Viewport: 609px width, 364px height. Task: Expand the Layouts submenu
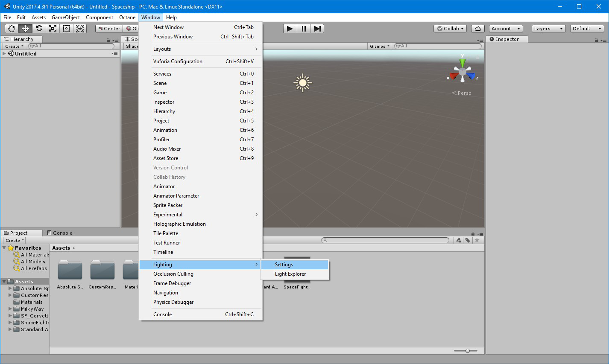pos(201,49)
